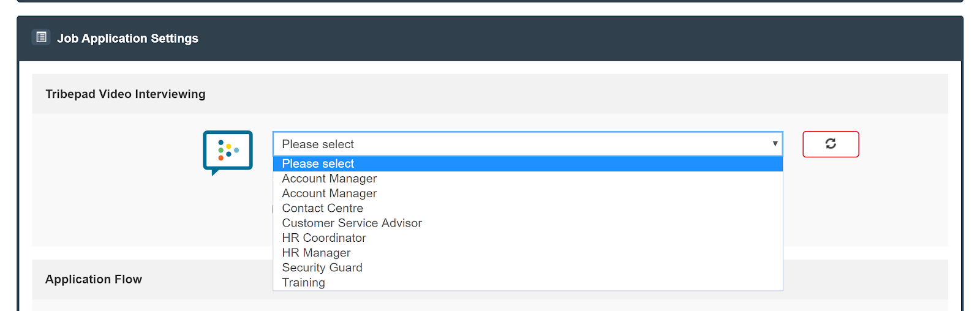
Task: Pick the Training option
Action: pyautogui.click(x=527, y=283)
